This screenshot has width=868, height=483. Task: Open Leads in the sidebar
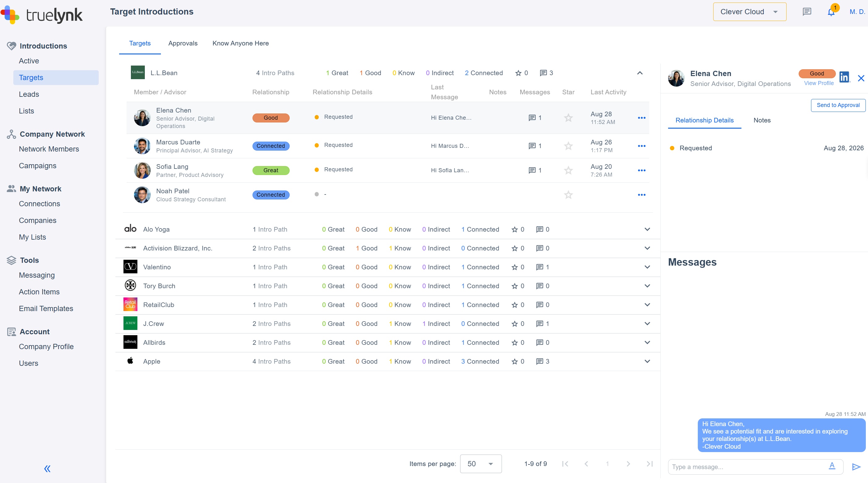(29, 94)
